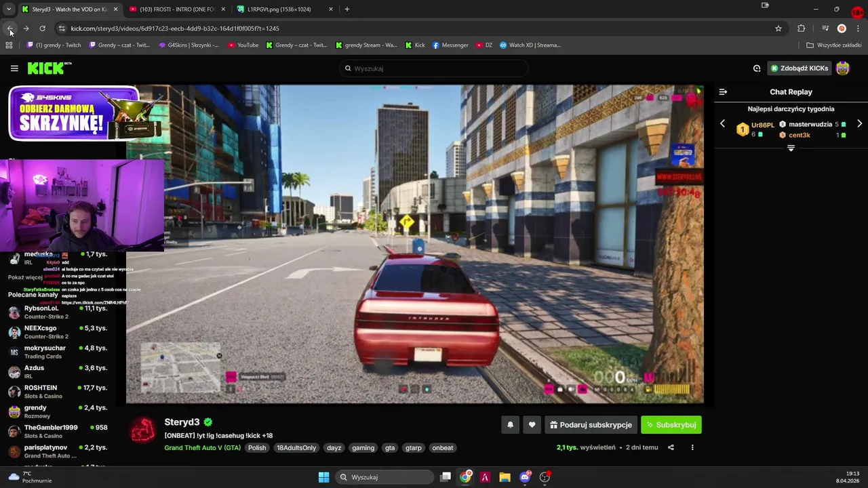Open the Steryd3 channel name link

pyautogui.click(x=182, y=422)
